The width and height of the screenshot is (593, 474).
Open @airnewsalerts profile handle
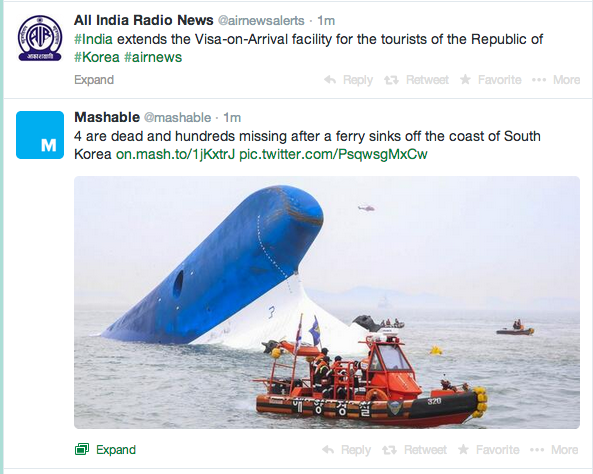(261, 20)
